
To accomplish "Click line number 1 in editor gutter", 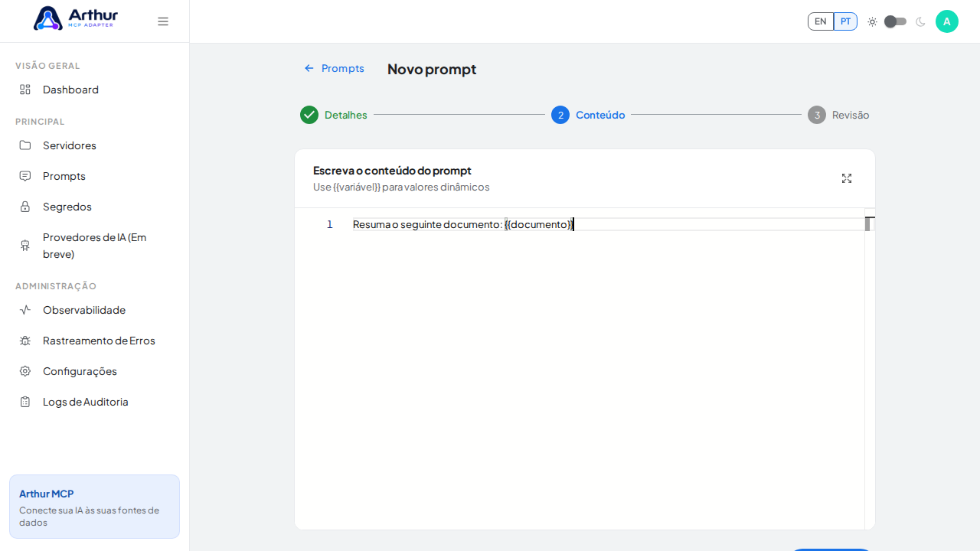I will (330, 224).
